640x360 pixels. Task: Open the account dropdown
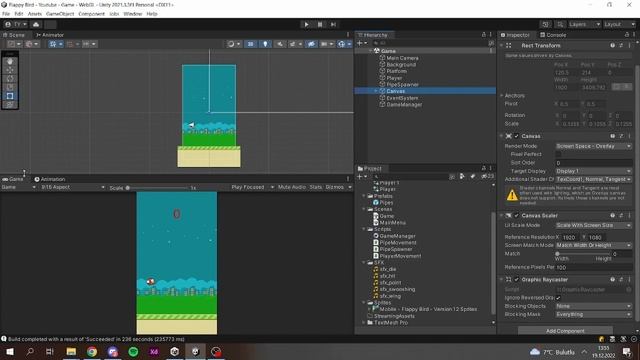(x=16, y=24)
